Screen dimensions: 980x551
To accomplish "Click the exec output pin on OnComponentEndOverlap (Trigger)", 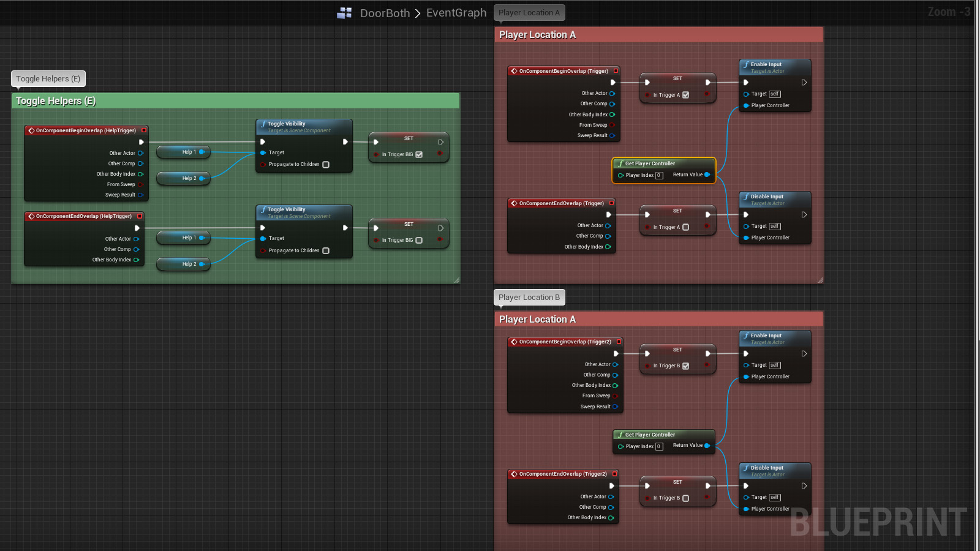I will click(x=608, y=215).
